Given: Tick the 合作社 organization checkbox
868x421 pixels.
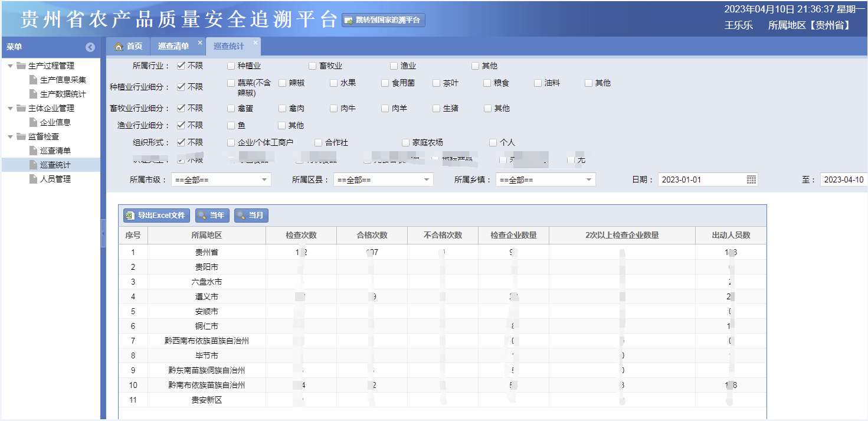Looking at the screenshot, I should (319, 142).
